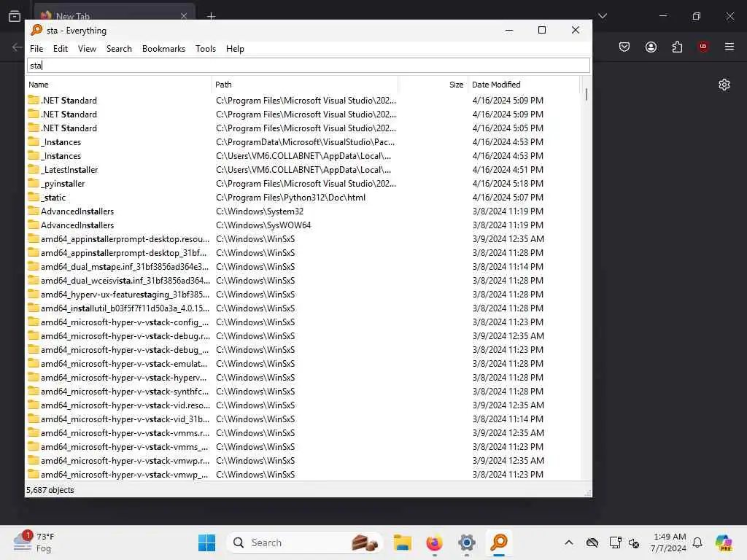Screen dimensions: 747x560
Task: Open File Explorer from the taskbar
Action: click(403, 542)
